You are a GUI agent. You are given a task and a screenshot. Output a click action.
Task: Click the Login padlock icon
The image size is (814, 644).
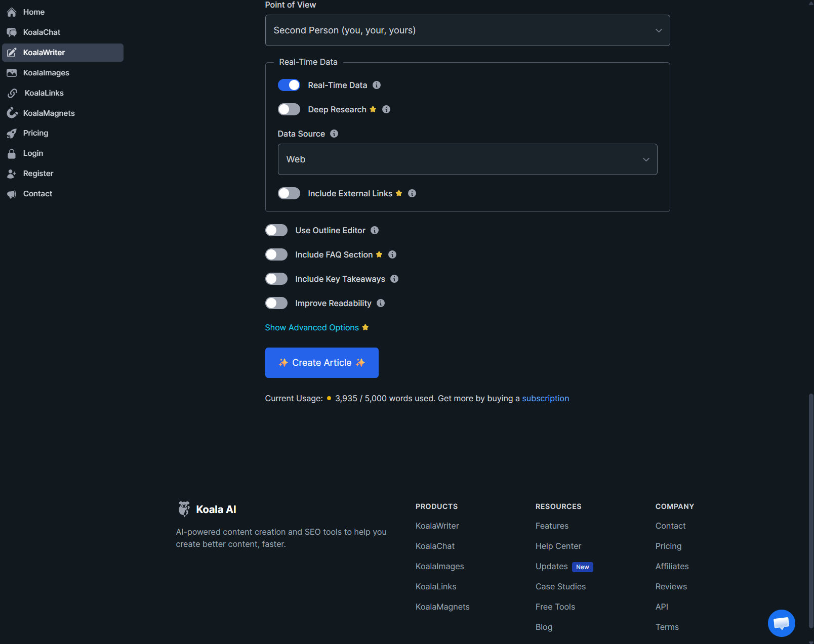tap(12, 153)
